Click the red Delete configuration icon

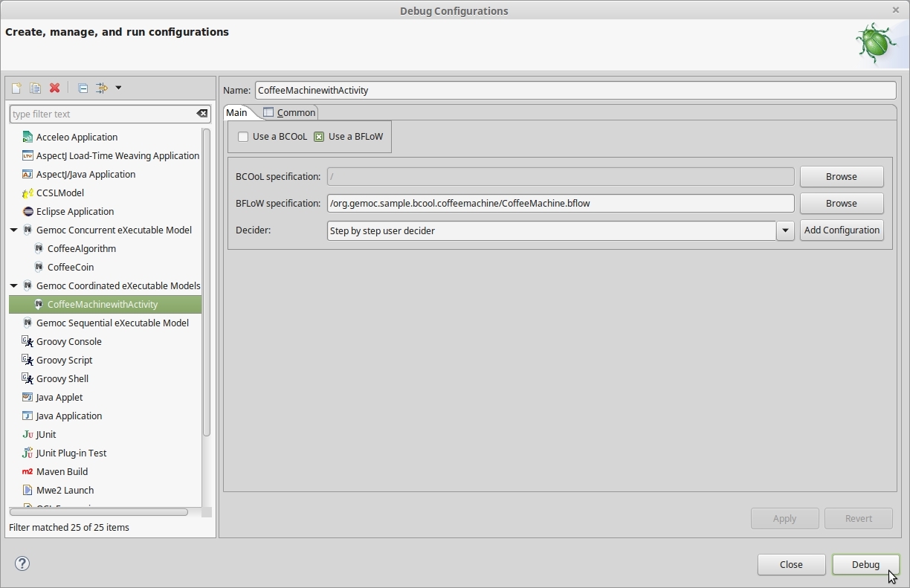click(x=54, y=88)
